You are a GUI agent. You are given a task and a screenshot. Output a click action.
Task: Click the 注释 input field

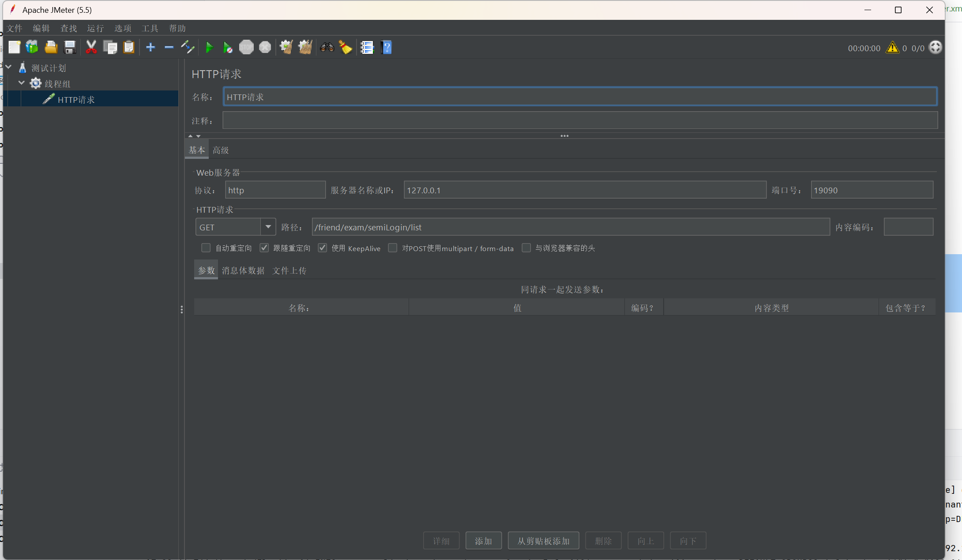(x=580, y=120)
